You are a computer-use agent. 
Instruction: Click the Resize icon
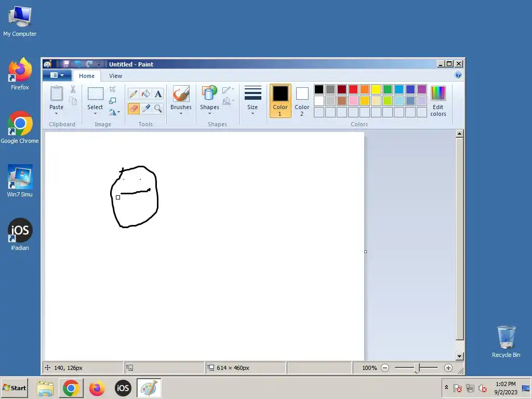click(113, 101)
